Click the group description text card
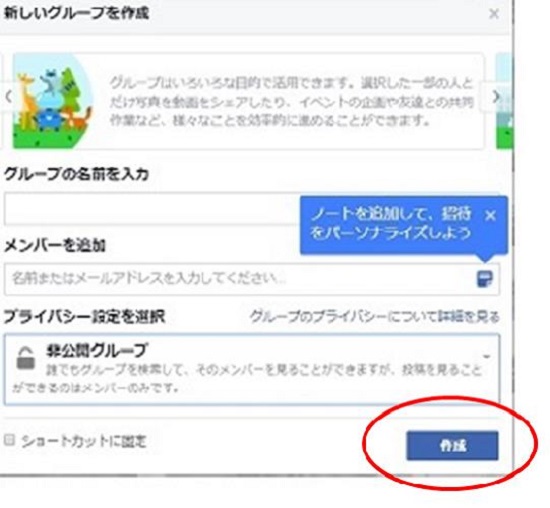This screenshot has width=550, height=508. pyautogui.click(x=291, y=102)
